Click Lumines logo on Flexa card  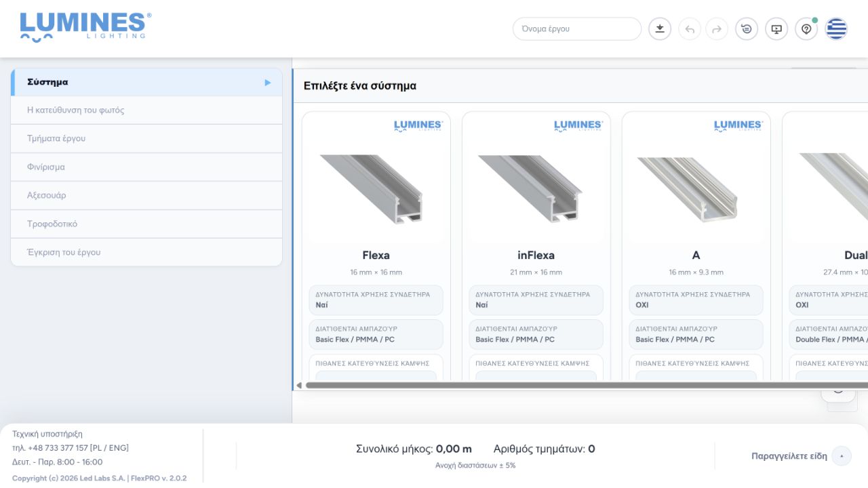[418, 125]
